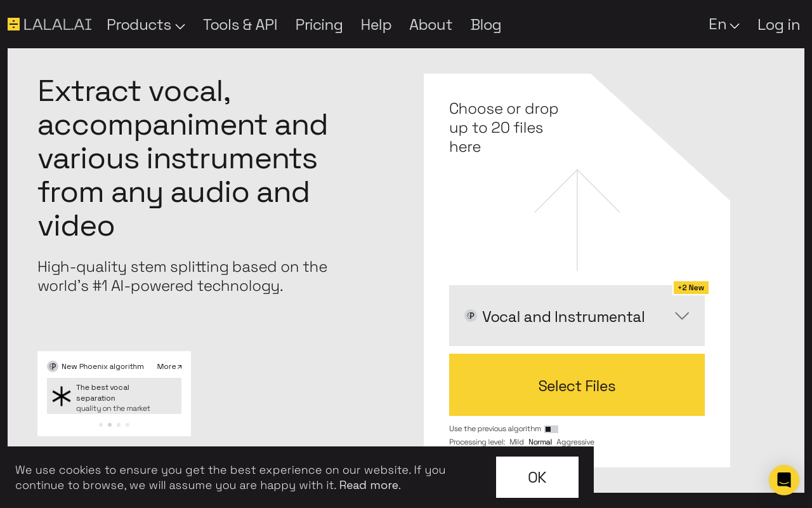Open the Blog menu item

click(x=486, y=25)
